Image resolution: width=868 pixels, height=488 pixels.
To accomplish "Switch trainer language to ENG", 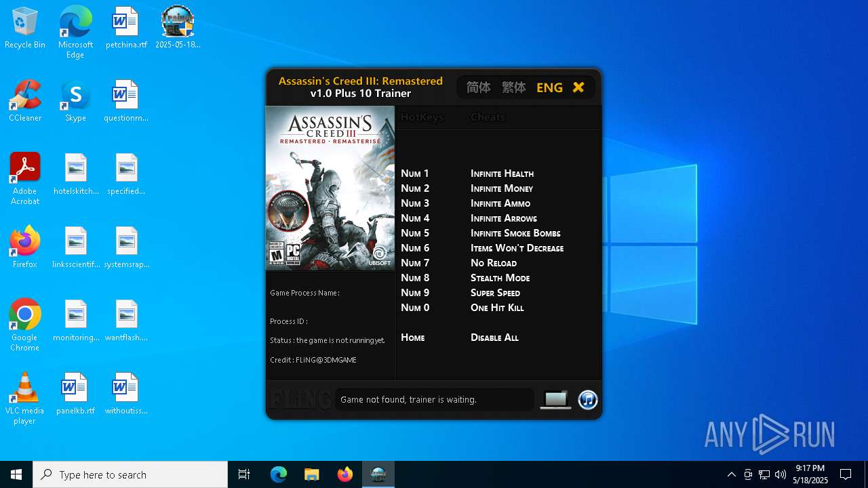I will click(x=549, y=87).
